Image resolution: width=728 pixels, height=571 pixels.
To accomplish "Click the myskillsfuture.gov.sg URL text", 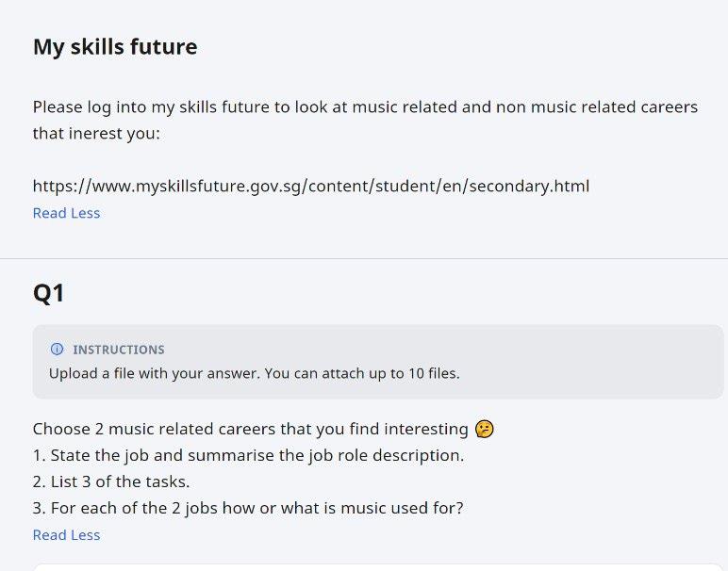I will pos(310,186).
